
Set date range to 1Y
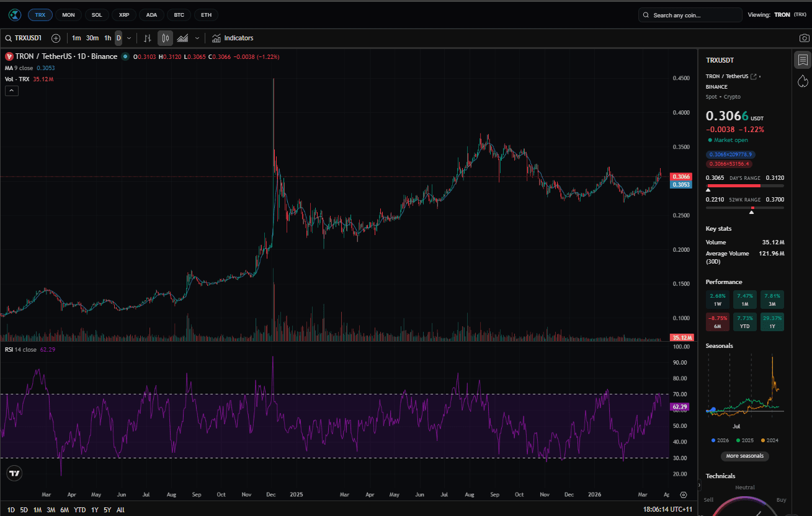(x=95, y=510)
